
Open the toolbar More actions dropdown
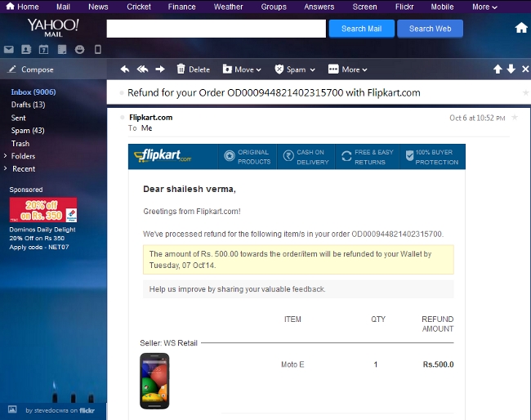(x=347, y=69)
